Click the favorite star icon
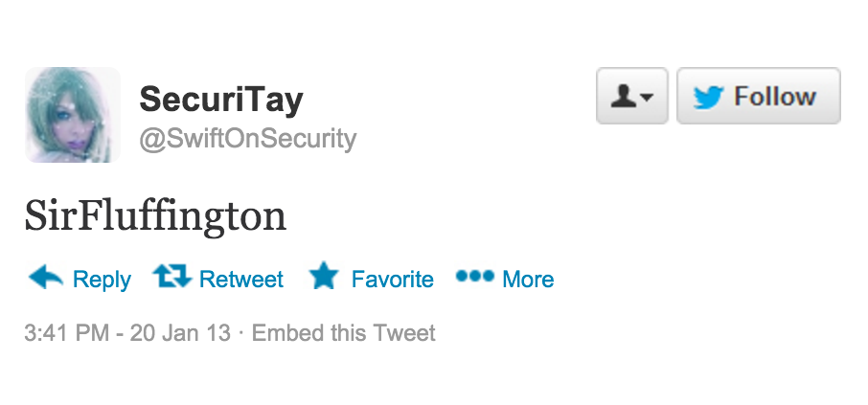Image resolution: width=868 pixels, height=405 pixels. pyautogui.click(x=324, y=276)
